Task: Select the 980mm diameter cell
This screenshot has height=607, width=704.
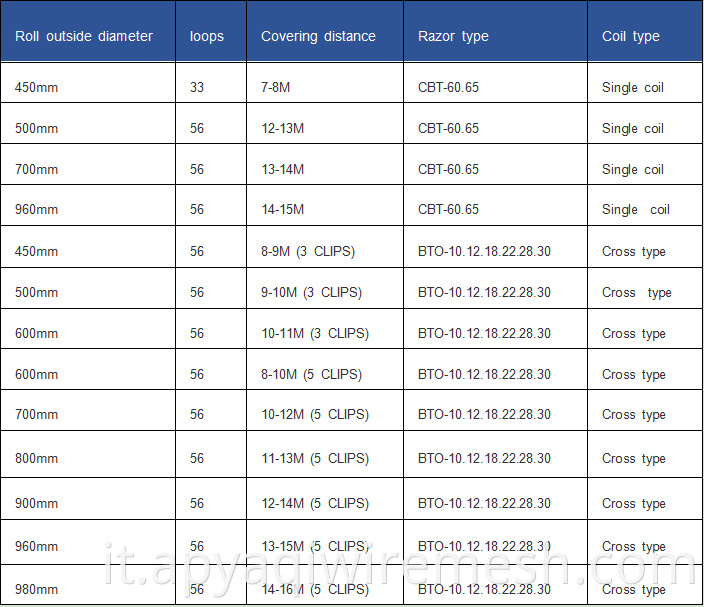Action: pos(88,584)
